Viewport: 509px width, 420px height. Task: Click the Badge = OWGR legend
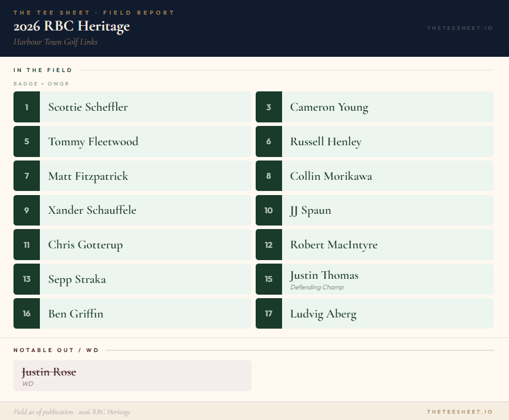pyautogui.click(x=41, y=84)
